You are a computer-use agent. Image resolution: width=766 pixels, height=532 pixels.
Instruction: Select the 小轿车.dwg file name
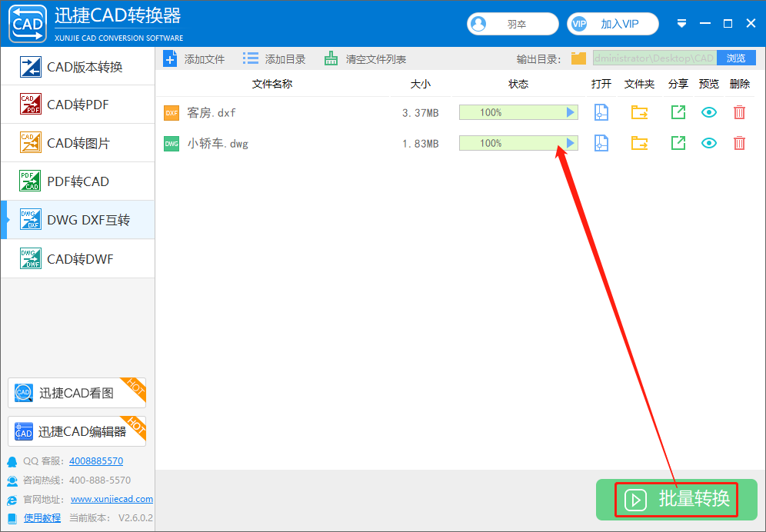(x=218, y=144)
